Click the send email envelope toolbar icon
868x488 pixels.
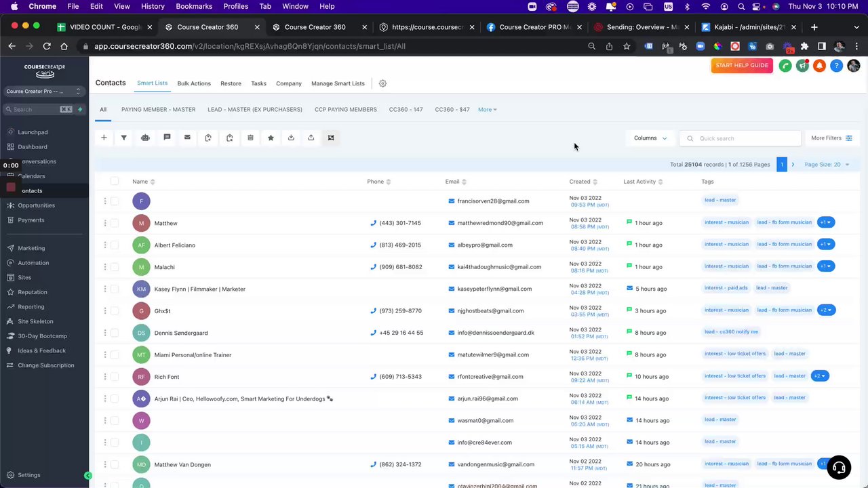pos(187,138)
